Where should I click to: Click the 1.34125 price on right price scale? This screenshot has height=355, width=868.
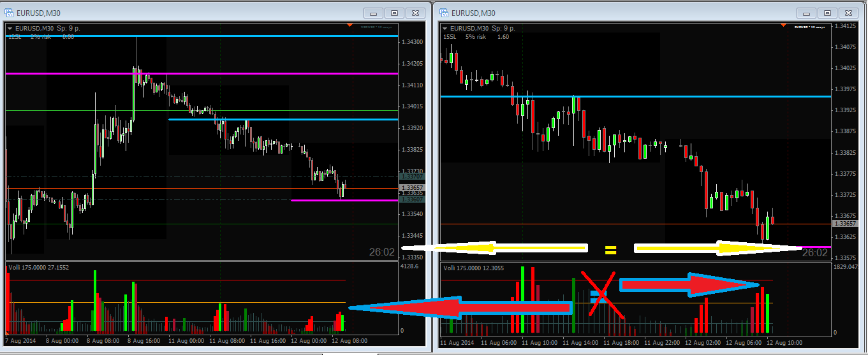coord(846,26)
